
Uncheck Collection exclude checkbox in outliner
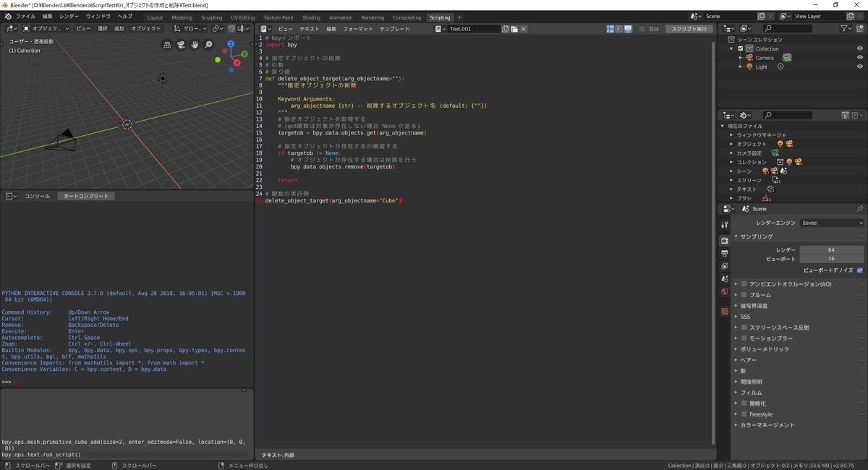[x=741, y=48]
